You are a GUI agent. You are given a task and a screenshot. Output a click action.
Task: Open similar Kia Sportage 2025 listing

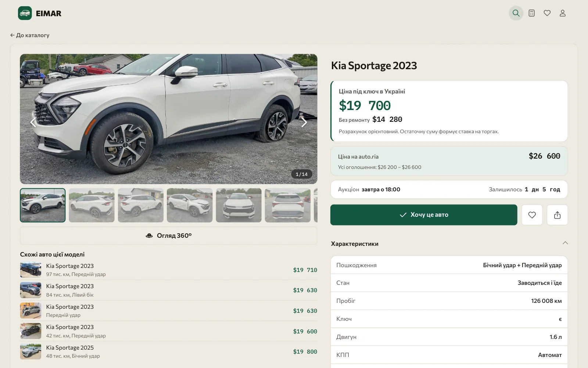(x=169, y=351)
